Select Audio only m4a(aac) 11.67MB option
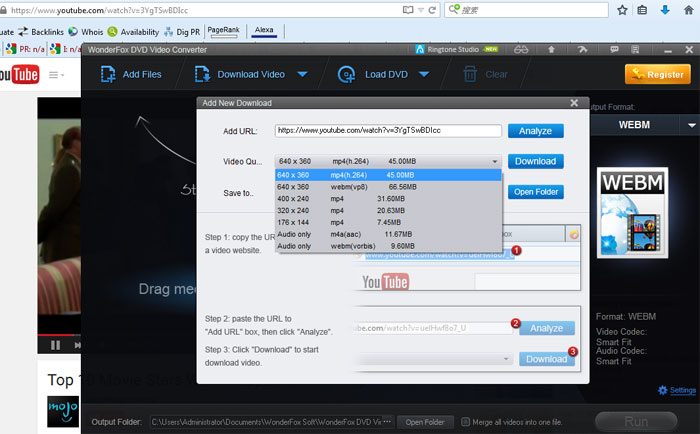Screen dimensions: 700x434 pos(388,234)
